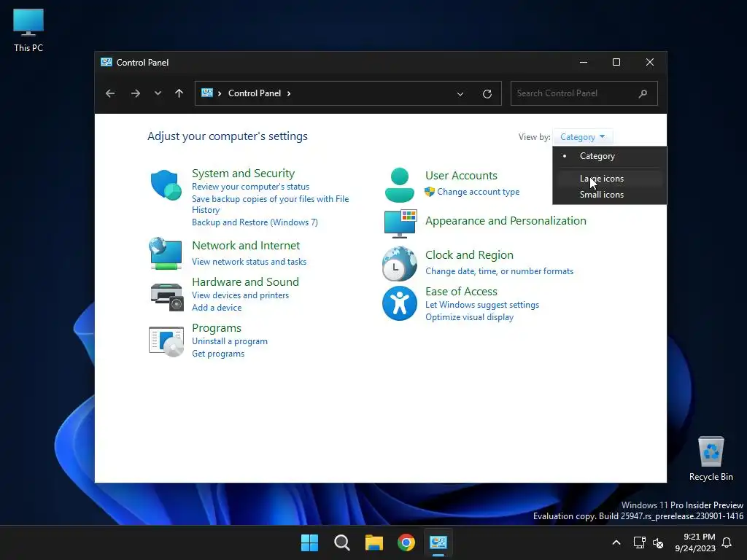Go forward with the Forward arrow
The height and width of the screenshot is (560, 747).
coord(135,93)
